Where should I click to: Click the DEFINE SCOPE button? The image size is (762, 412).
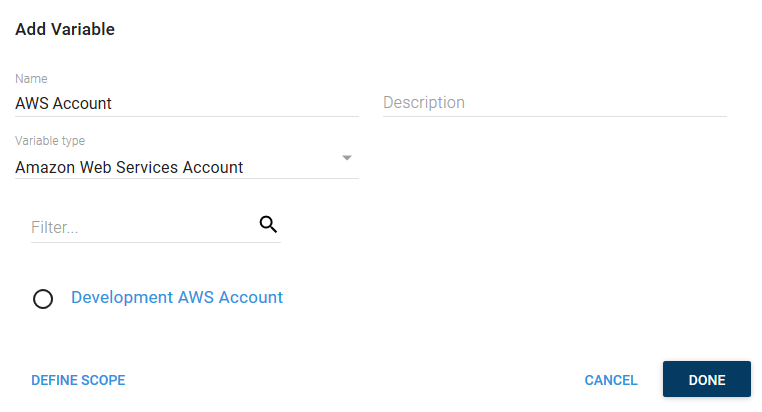tap(78, 380)
